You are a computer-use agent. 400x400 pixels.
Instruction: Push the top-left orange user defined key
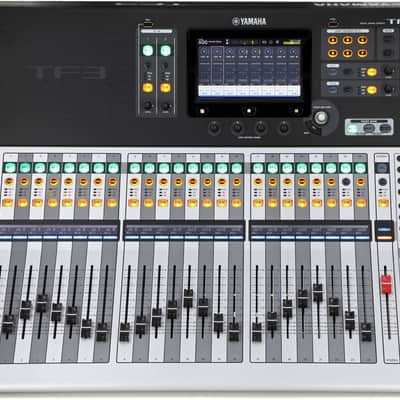click(x=332, y=40)
